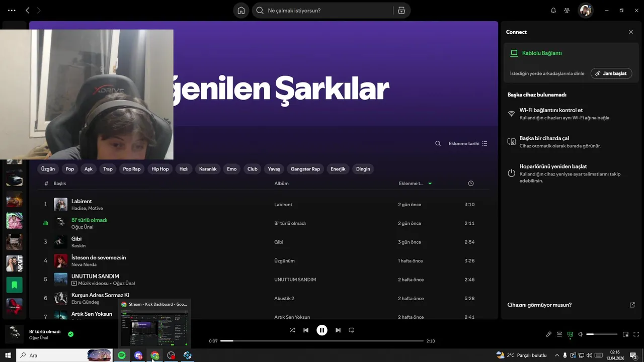Open artist Oğuz Ünal under Bi' türlü olmadı row
The width and height of the screenshot is (644, 362).
(x=82, y=227)
